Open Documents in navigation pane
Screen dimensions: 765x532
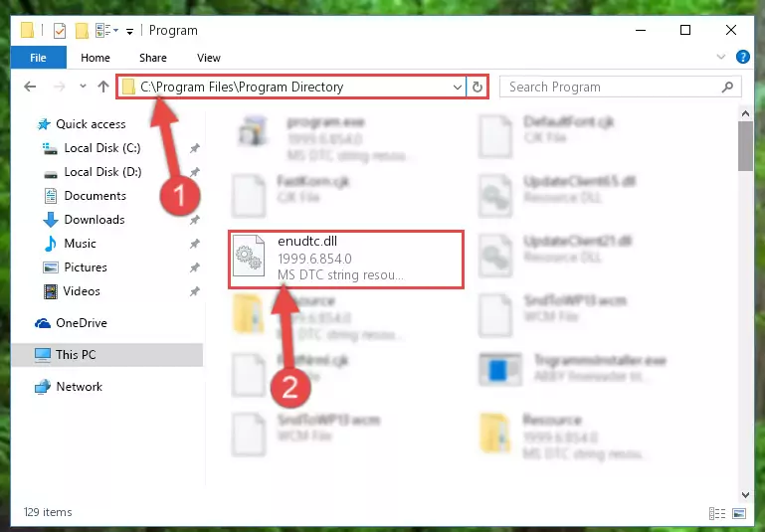coord(95,196)
